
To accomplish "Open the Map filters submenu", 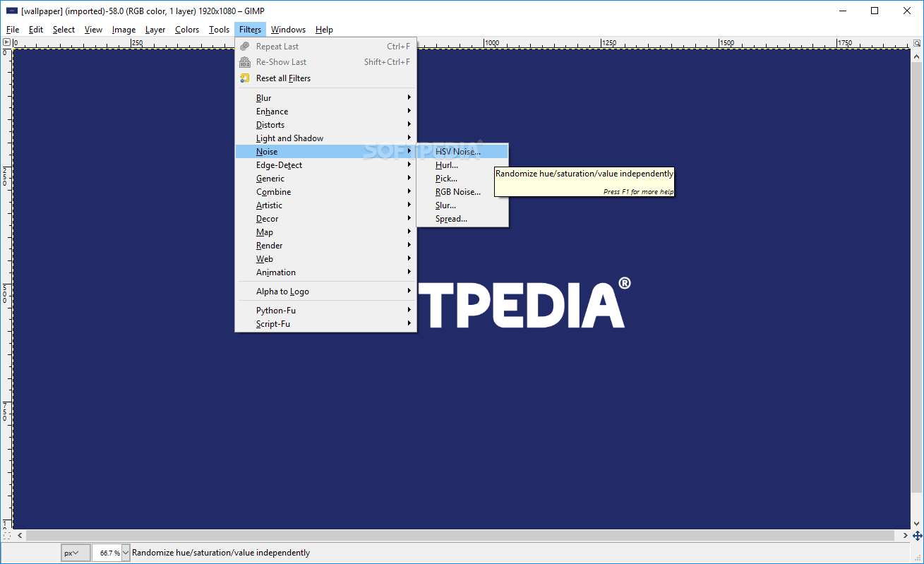I will pos(326,232).
